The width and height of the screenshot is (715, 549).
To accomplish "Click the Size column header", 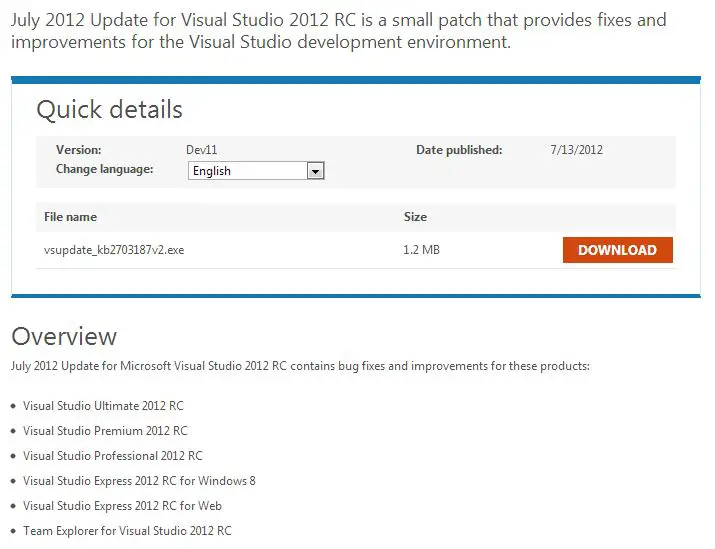I will [x=415, y=217].
